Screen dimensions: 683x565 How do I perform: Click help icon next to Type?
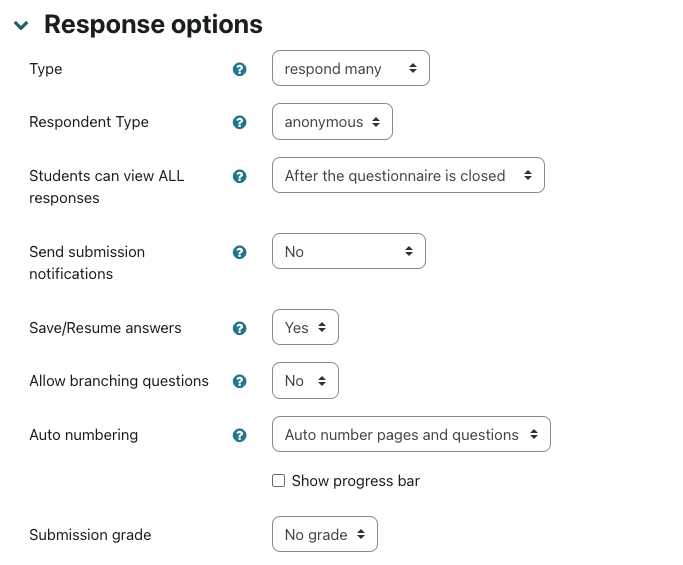point(239,70)
